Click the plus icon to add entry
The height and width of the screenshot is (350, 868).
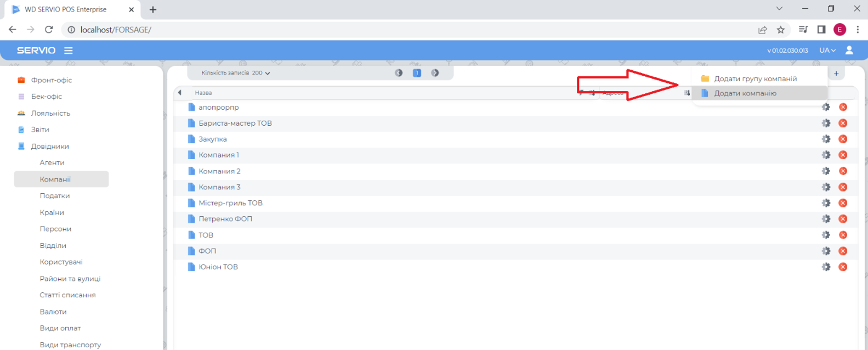click(836, 74)
